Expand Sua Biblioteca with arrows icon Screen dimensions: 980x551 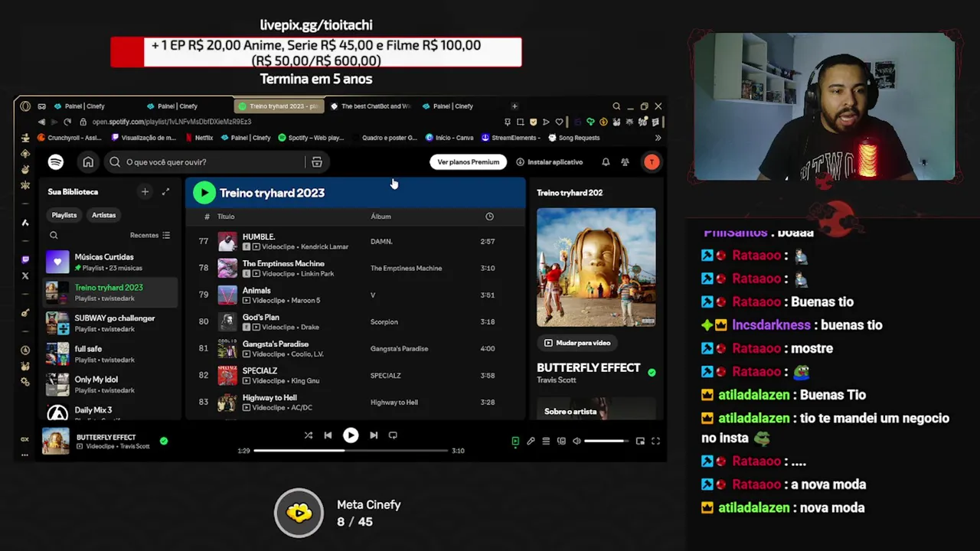[x=165, y=192]
